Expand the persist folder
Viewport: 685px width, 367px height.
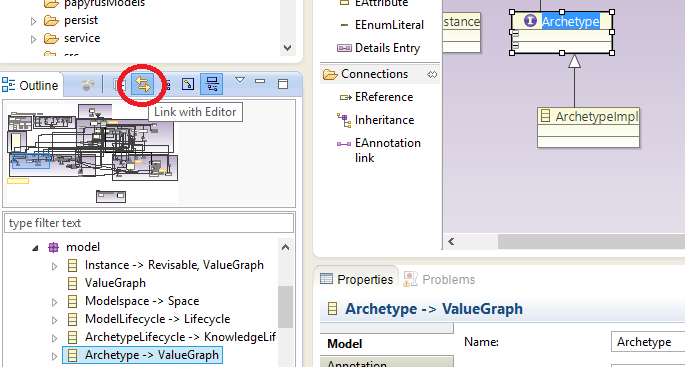[34, 21]
